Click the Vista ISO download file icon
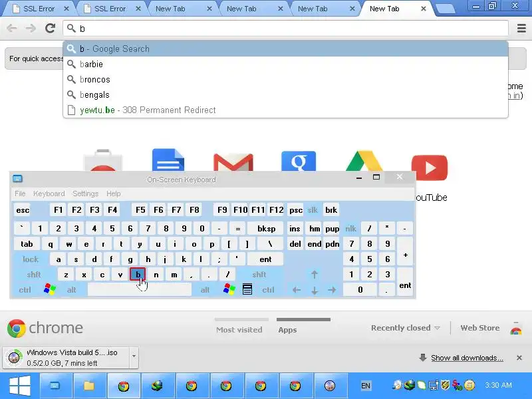 (x=14, y=357)
